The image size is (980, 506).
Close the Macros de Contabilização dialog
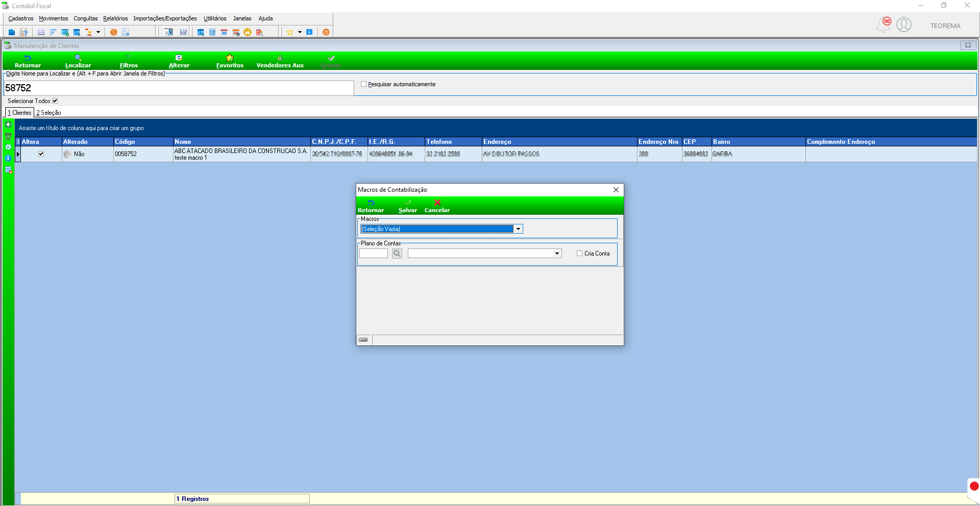(x=616, y=190)
